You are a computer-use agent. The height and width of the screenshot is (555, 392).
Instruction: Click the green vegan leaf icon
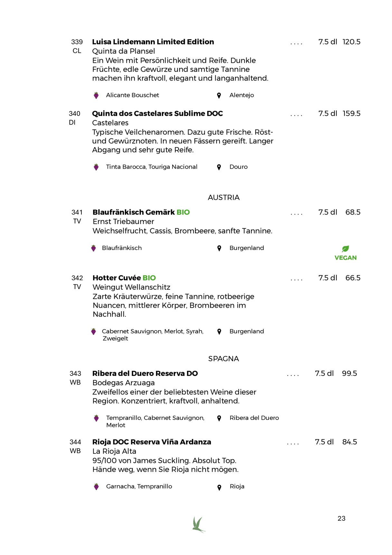point(345,249)
